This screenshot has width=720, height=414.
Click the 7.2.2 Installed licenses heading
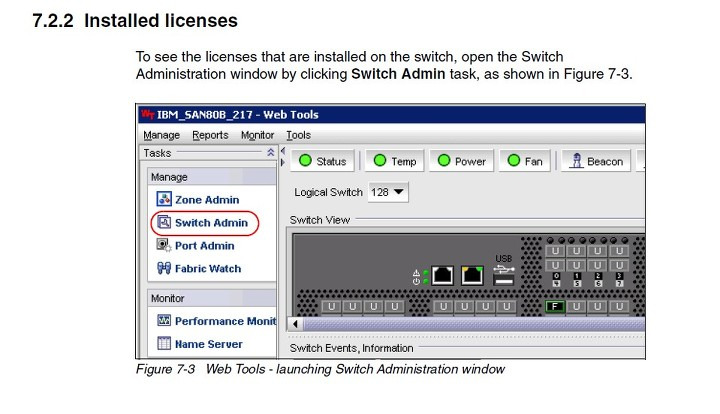[135, 21]
